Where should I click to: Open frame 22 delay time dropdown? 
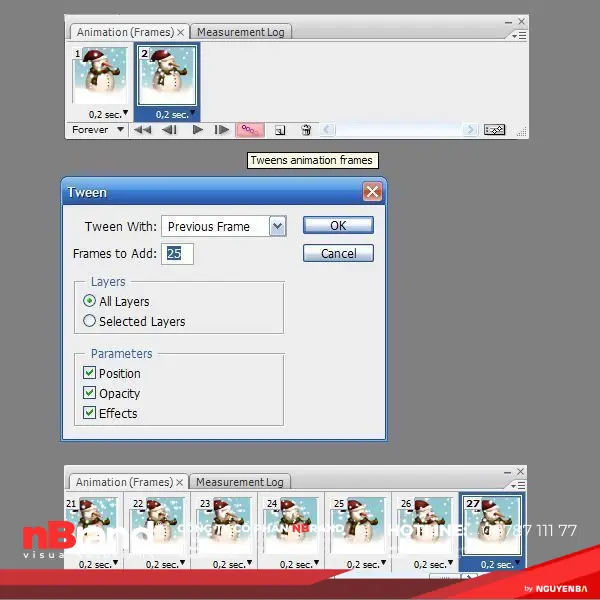pos(183,562)
